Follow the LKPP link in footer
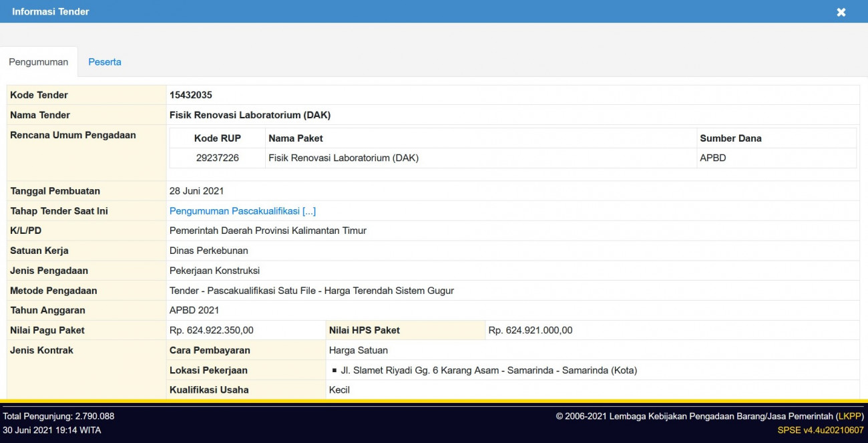The image size is (868, 443). tap(850, 416)
